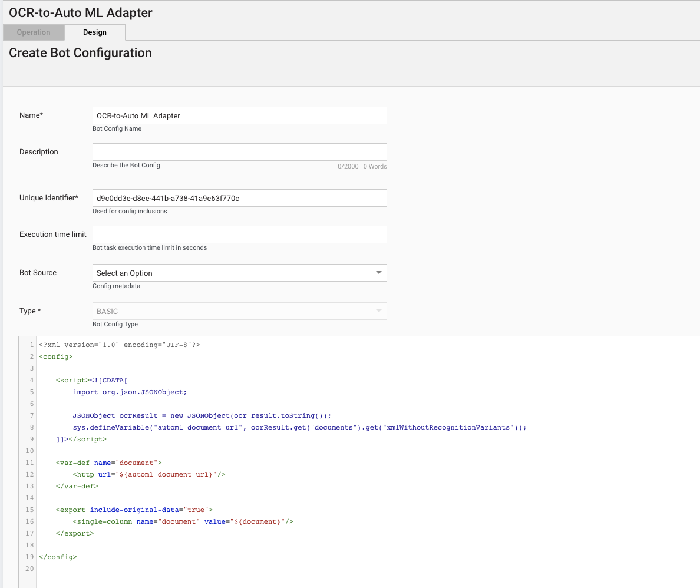Screen dimensions: 700x588
Task: Click line number 20 in gutter
Action: click(x=29, y=569)
